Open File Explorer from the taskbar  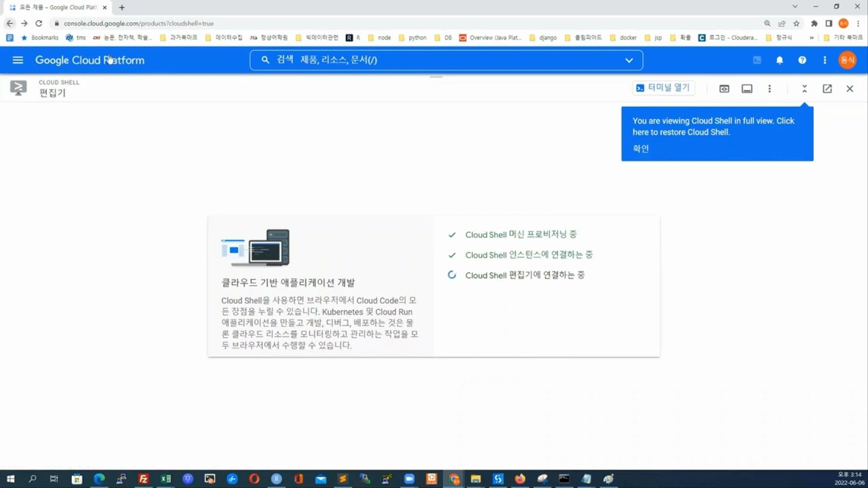click(x=476, y=479)
